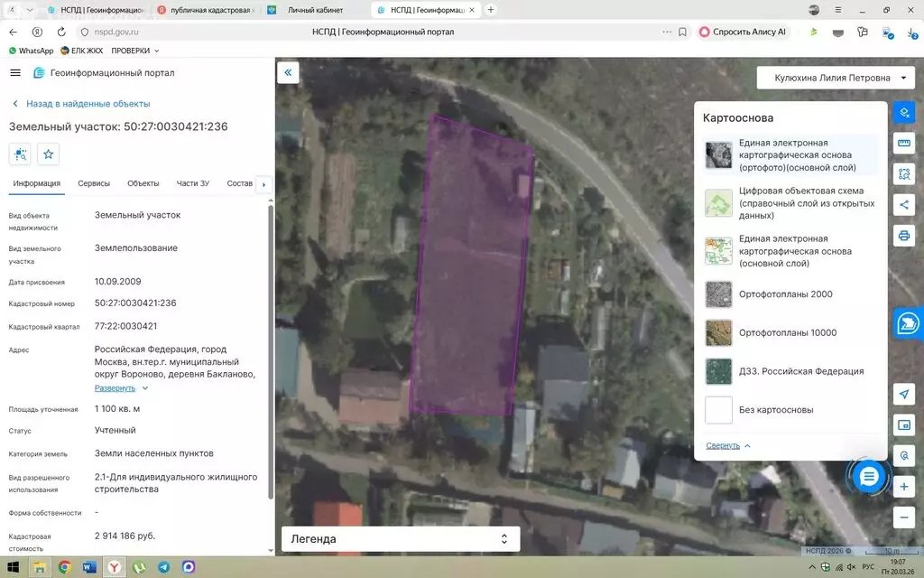Zoom to object on map icon

tap(20, 154)
